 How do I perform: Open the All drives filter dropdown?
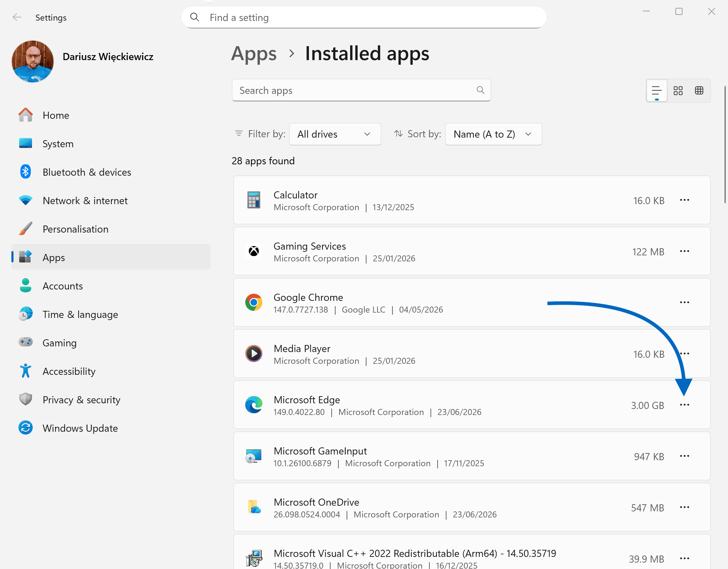click(335, 134)
